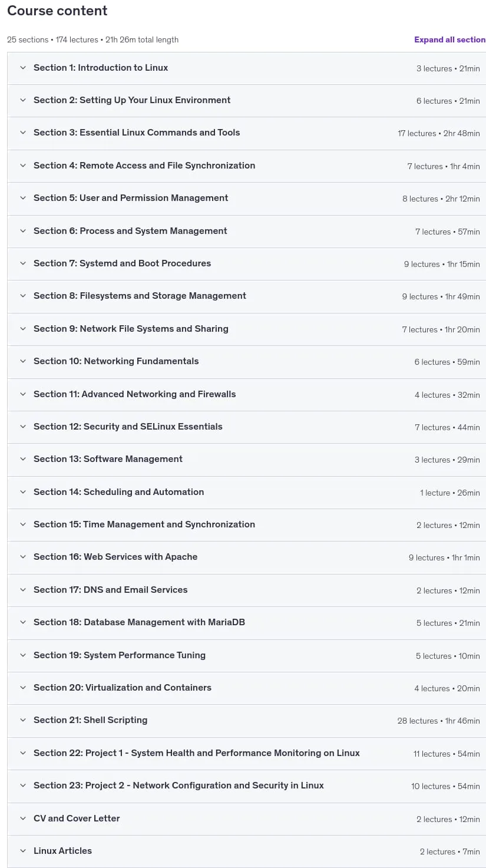Click chevron icon next to Networking Fundamentals

tap(23, 361)
